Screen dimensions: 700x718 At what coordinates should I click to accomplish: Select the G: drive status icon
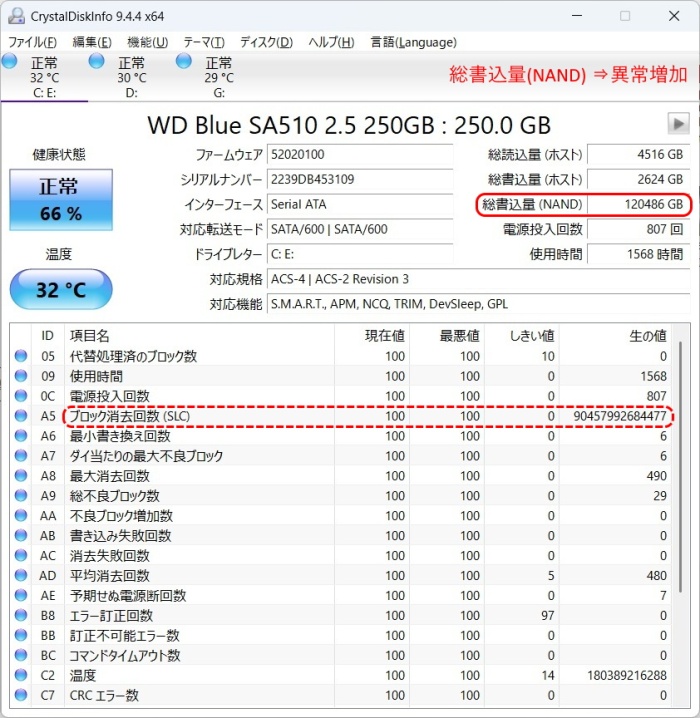click(185, 62)
